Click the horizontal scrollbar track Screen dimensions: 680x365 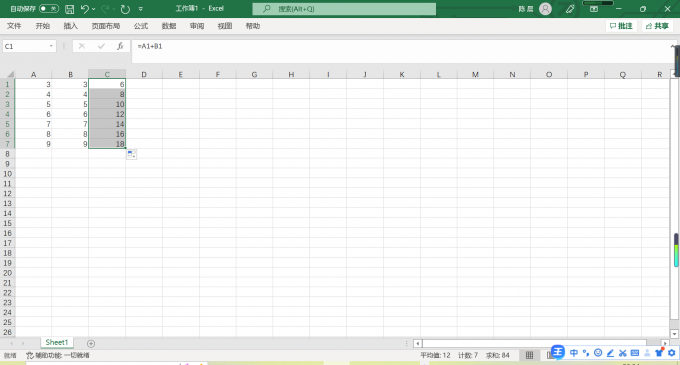tap(534, 343)
